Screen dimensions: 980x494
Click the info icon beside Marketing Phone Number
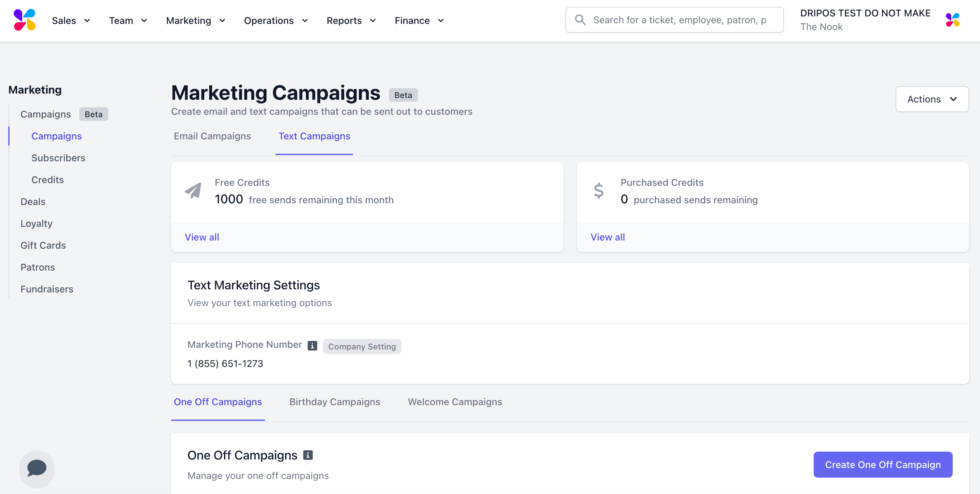pos(312,346)
